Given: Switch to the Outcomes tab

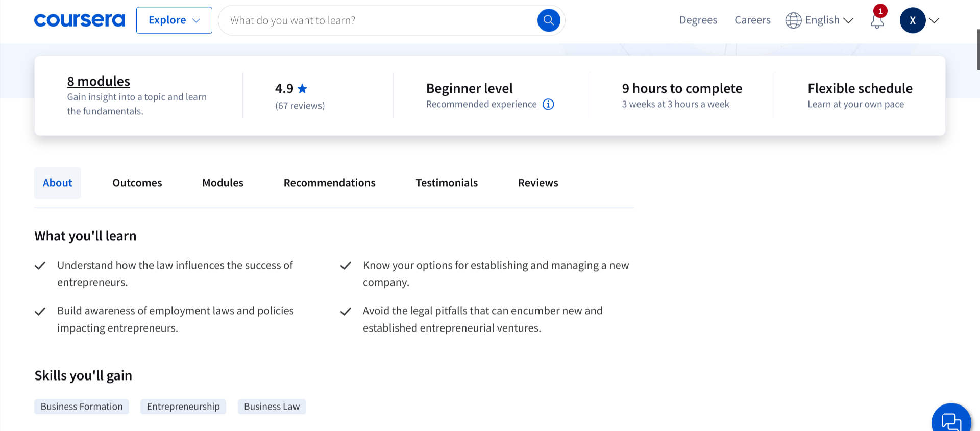Looking at the screenshot, I should [x=137, y=183].
